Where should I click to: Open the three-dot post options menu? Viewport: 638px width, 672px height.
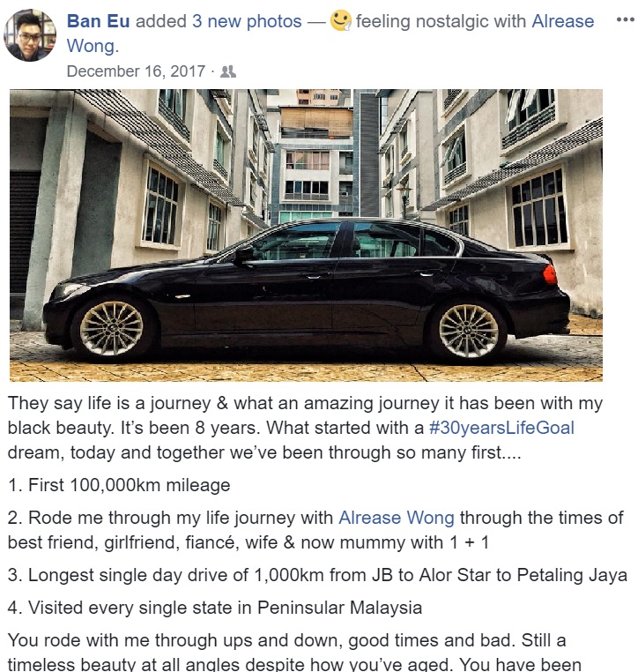625,19
